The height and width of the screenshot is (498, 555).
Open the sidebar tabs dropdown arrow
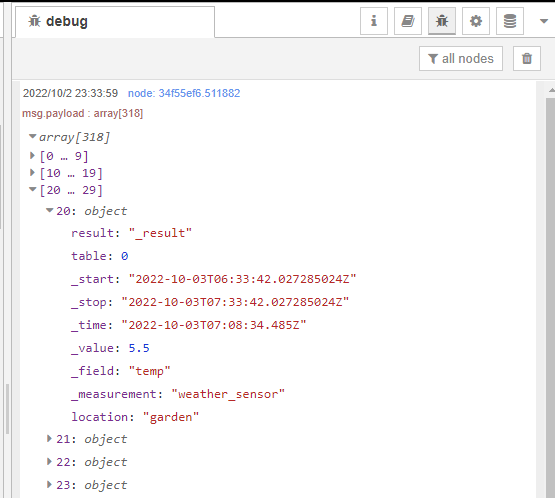click(544, 21)
